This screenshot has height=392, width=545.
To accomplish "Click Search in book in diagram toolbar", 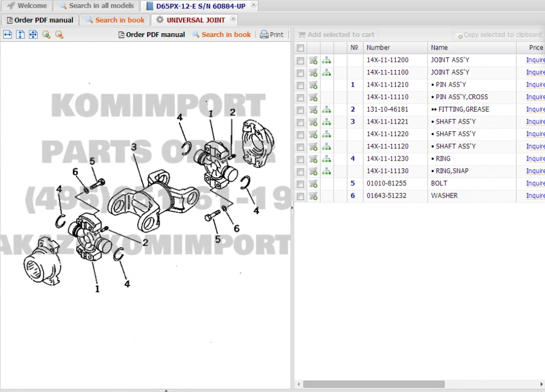I will [221, 34].
